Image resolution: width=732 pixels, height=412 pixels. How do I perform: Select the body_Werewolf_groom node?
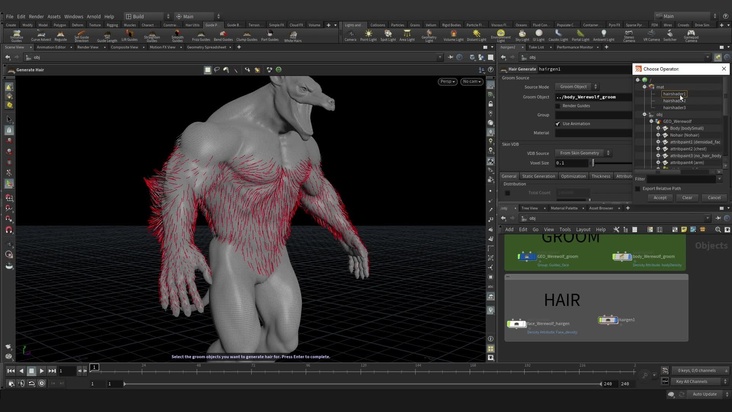coord(622,257)
